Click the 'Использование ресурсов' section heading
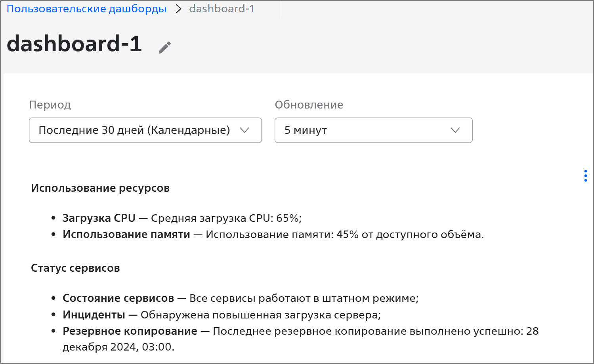This screenshot has width=594, height=364. pyautogui.click(x=100, y=188)
